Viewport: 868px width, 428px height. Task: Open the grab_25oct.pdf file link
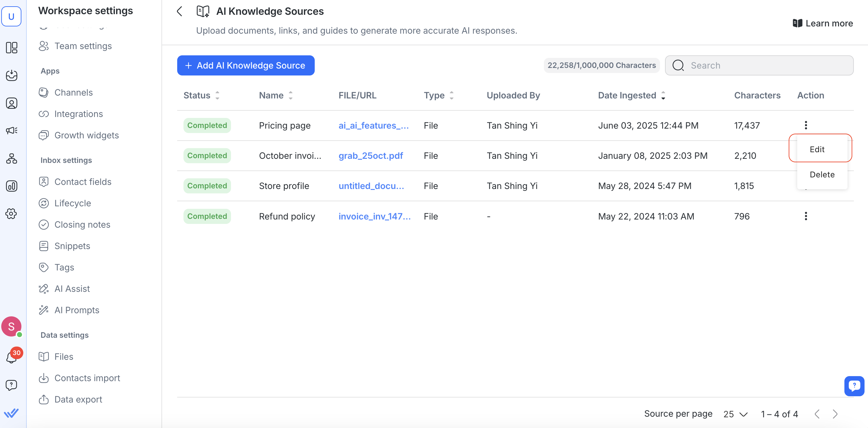370,156
